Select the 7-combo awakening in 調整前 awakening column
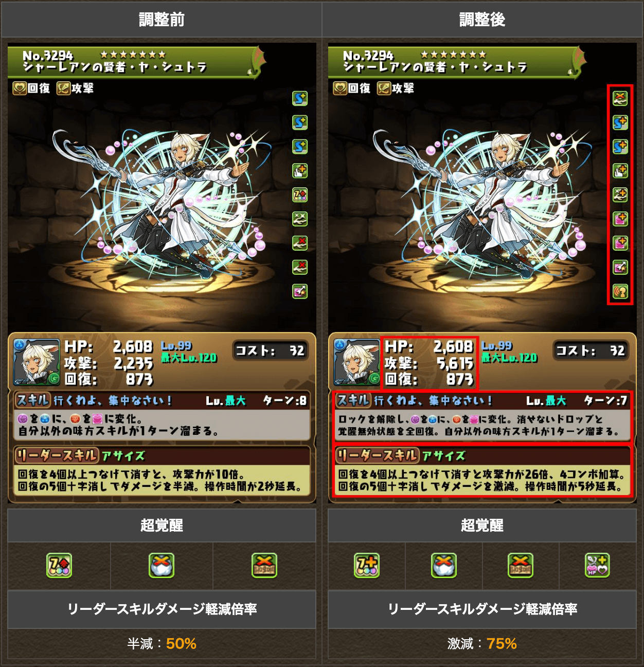Screen dimensions: 644x667 click(x=300, y=195)
